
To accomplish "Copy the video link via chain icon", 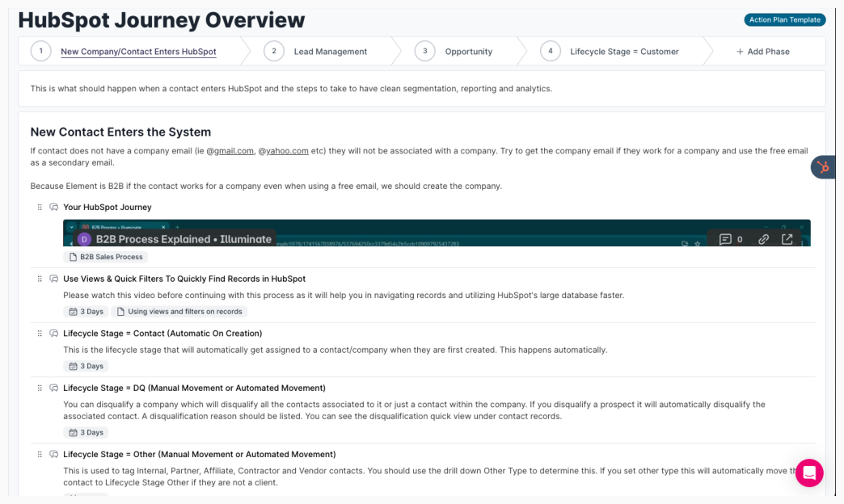I will (763, 239).
